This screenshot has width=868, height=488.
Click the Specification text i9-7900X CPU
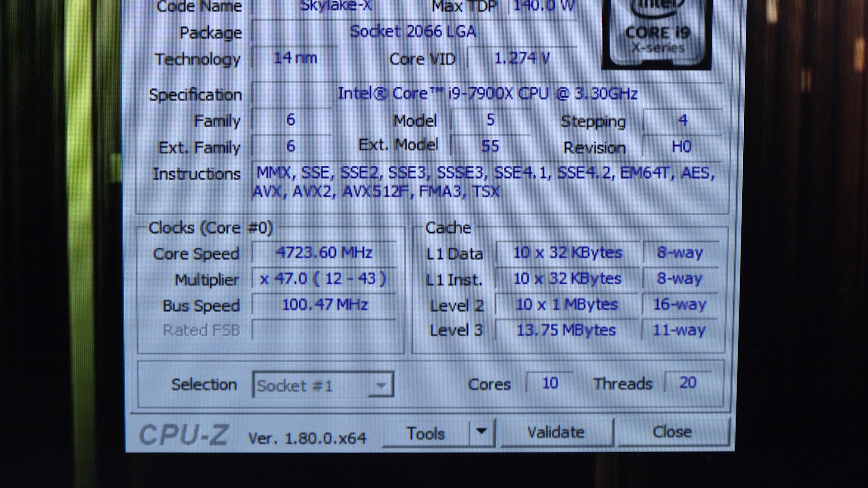coord(487,94)
